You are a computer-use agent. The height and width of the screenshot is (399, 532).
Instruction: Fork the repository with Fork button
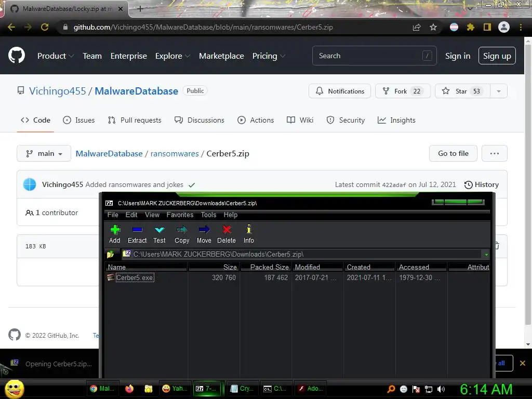point(403,91)
